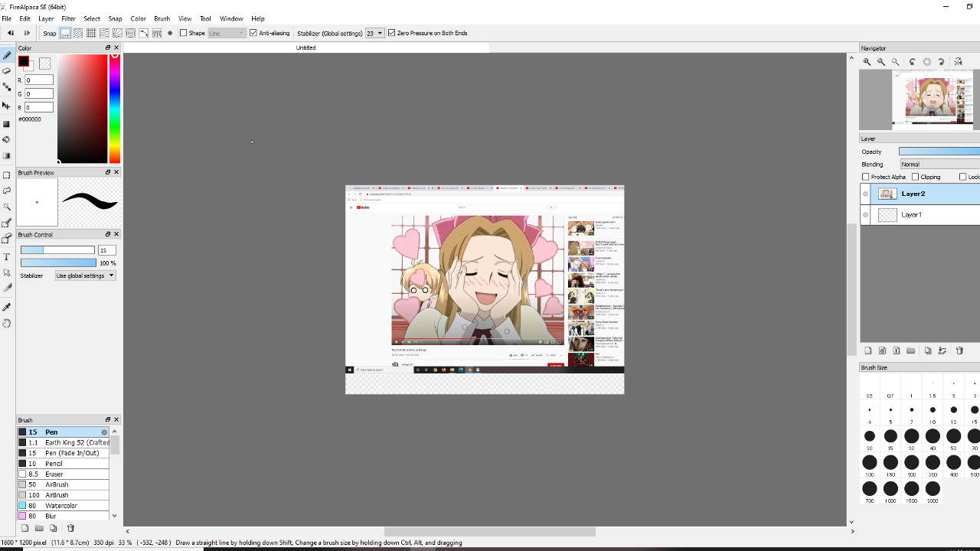This screenshot has height=551, width=980.
Task: Open the View menu
Action: point(185,18)
